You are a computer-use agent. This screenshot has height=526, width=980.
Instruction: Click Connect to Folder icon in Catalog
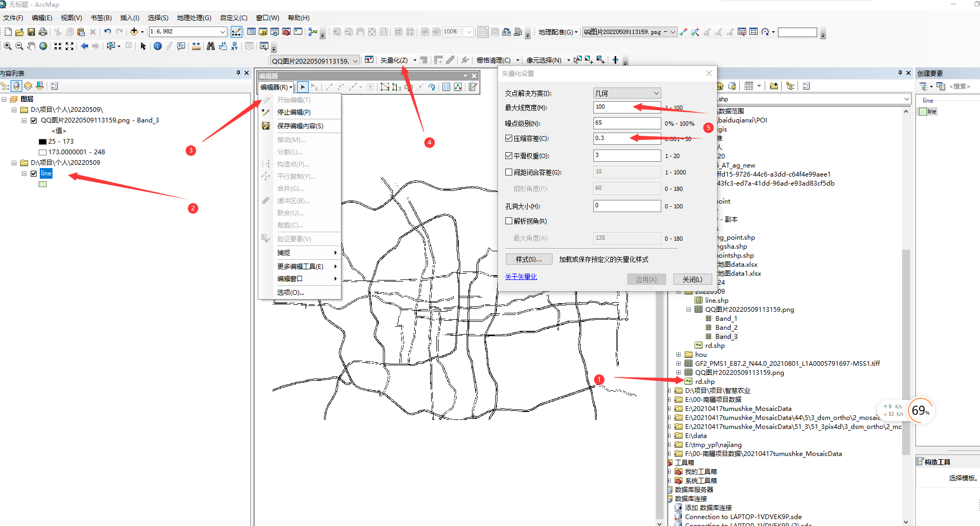pos(774,86)
